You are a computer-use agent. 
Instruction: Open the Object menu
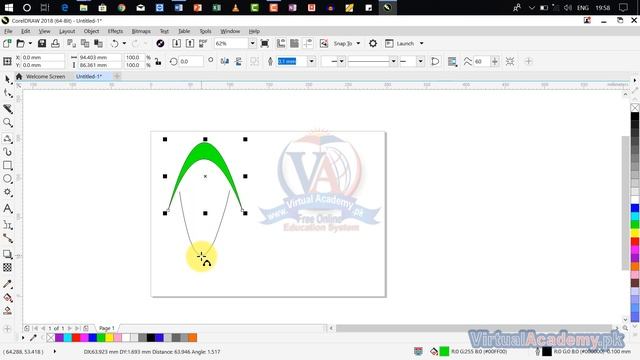tap(91, 31)
